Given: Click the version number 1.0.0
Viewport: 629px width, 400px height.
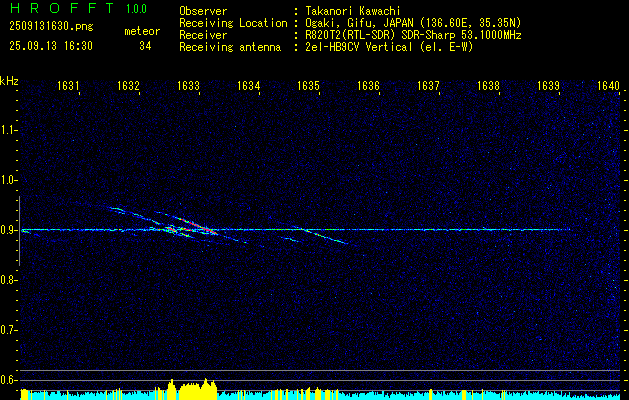Looking at the screenshot, I should (x=136, y=9).
